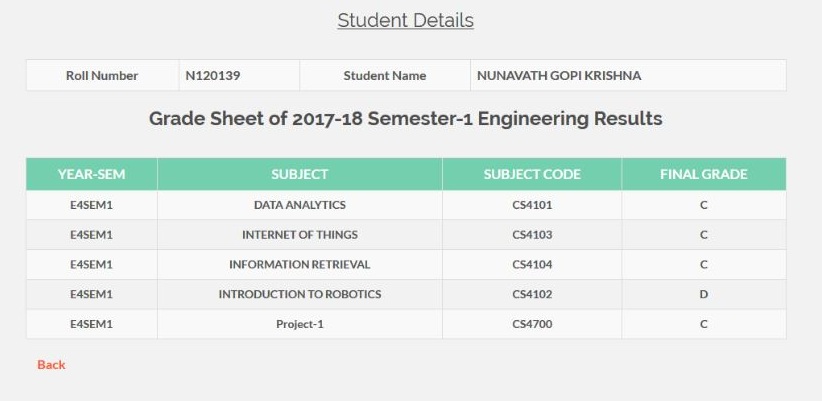This screenshot has width=822, height=401.
Task: Select the DATA ANALYTICS subject cell
Action: point(300,205)
